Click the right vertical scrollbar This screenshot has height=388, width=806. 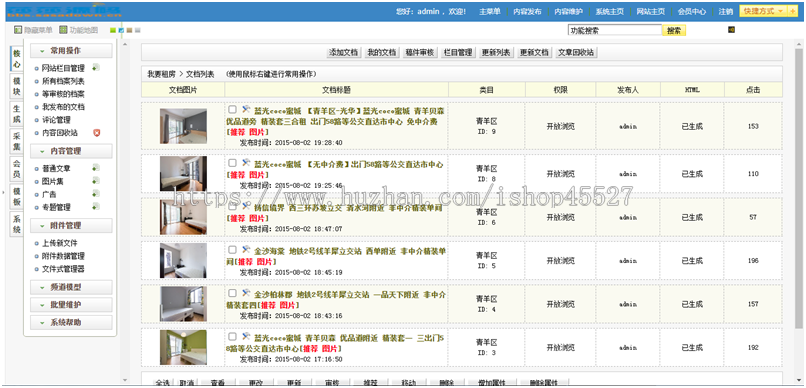798,188
